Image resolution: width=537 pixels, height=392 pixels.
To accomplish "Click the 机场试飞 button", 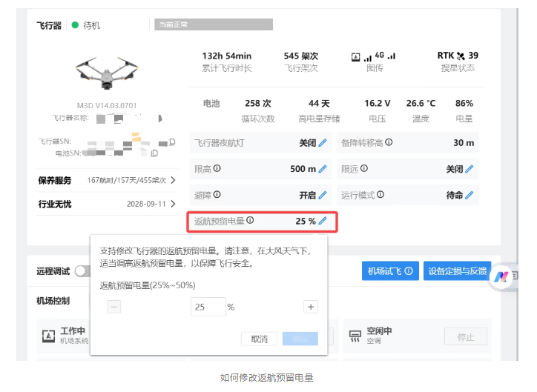I will pyautogui.click(x=390, y=271).
